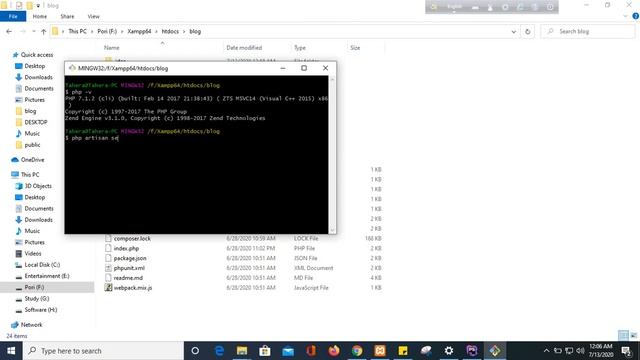The height and width of the screenshot is (360, 640).
Task: Open the Windows Start menu
Action: pos(11,351)
